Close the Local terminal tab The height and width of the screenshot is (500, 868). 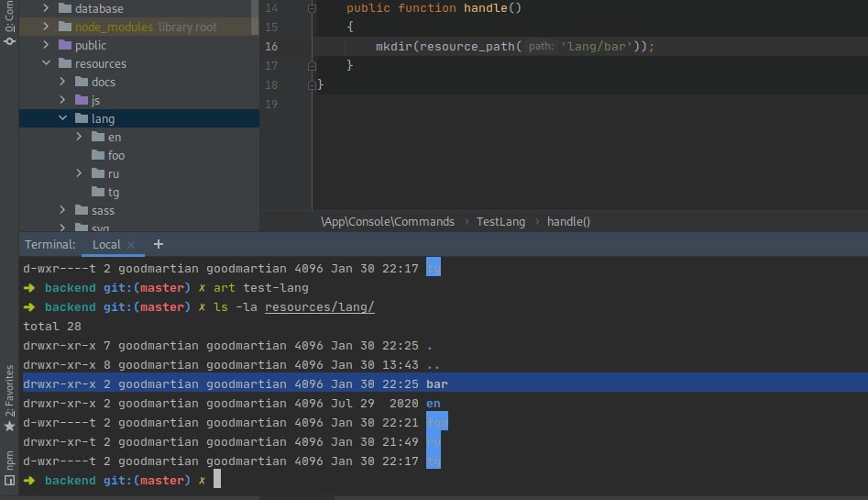point(131,244)
